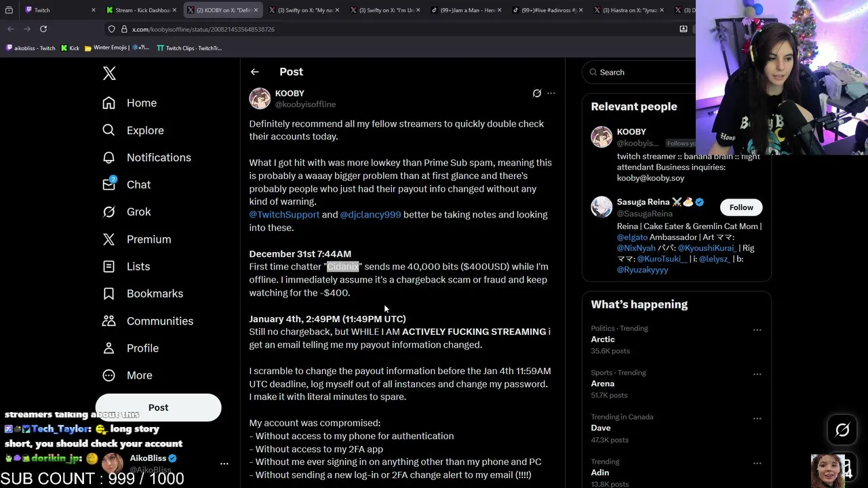This screenshot has width=868, height=488.
Task: Follow Sasuga Reina
Action: coord(741,207)
